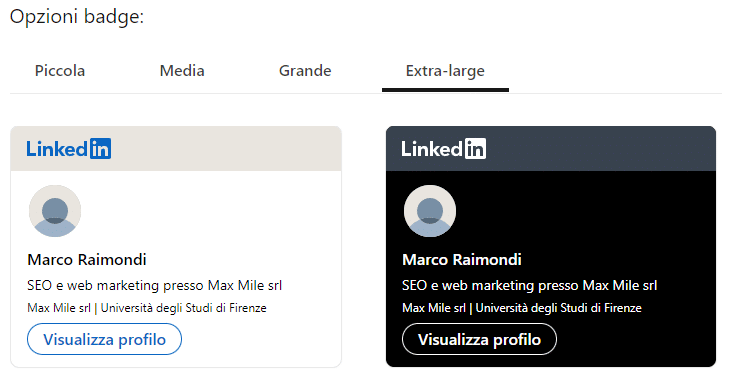Click the SEO headline on light badge
730x382 pixels.
155,285
